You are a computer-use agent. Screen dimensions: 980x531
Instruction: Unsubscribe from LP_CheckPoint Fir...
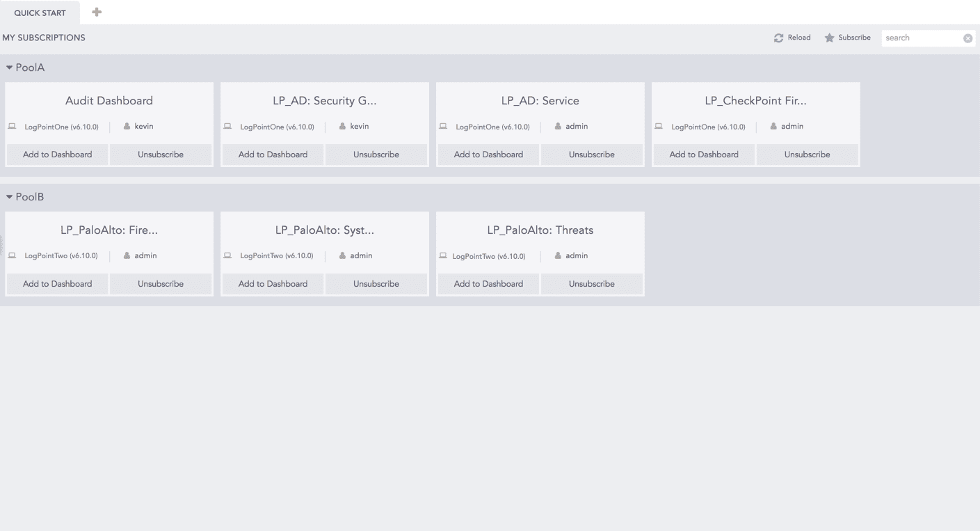808,154
